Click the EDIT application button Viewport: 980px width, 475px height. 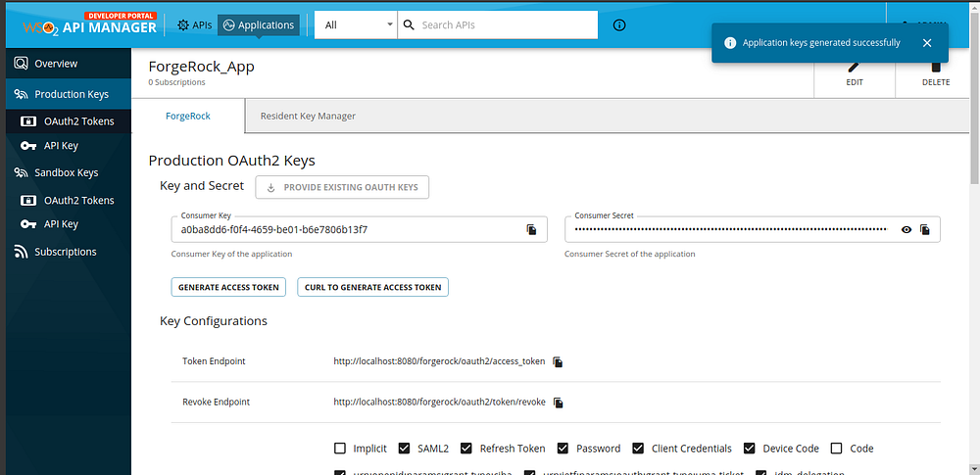pyautogui.click(x=855, y=75)
